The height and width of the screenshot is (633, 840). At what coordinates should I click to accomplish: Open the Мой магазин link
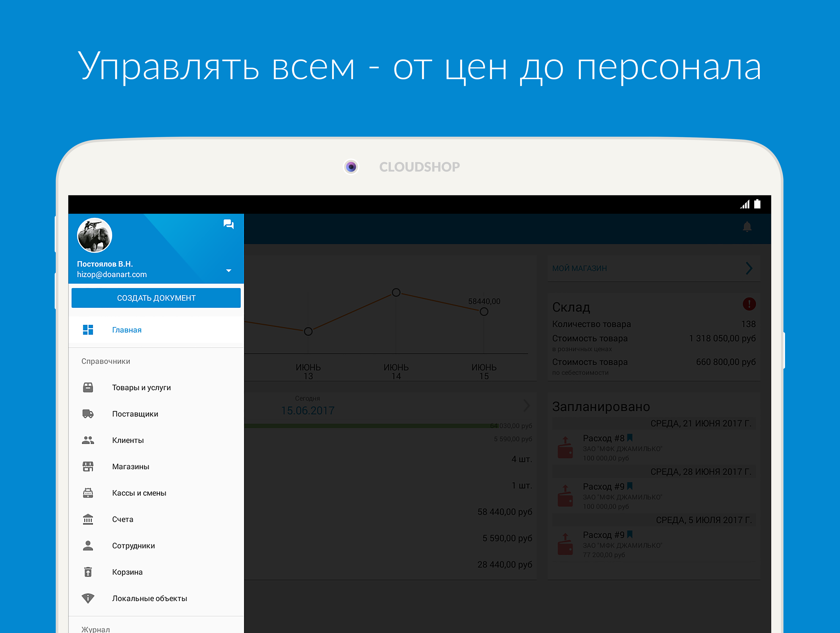(x=579, y=268)
